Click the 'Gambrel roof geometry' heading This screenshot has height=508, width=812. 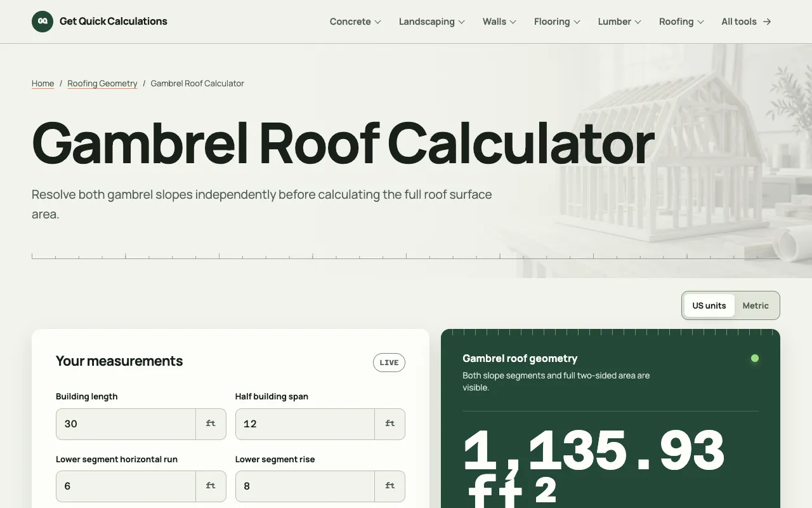[520, 359]
